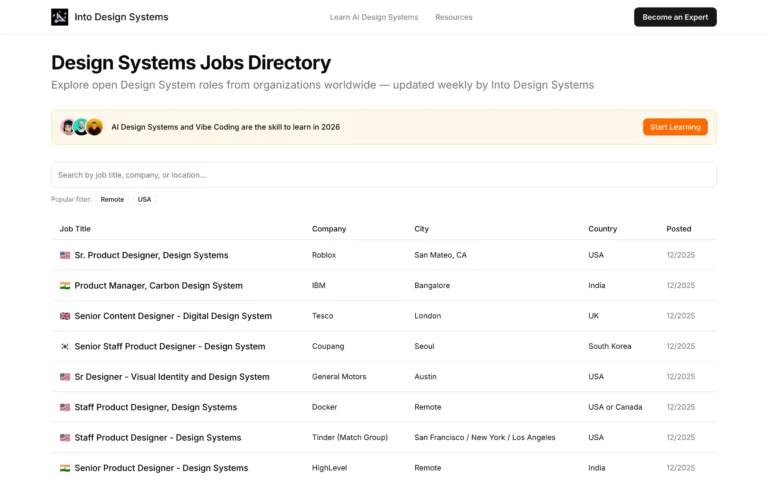Click the US flag beside Docker job
This screenshot has height=480, width=768.
coord(65,407)
